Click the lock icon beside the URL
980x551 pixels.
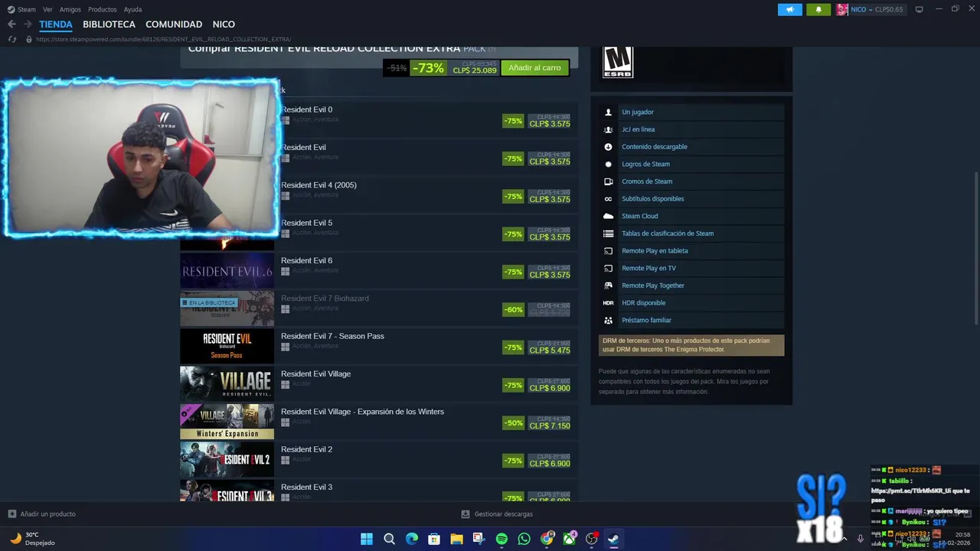pyautogui.click(x=29, y=39)
